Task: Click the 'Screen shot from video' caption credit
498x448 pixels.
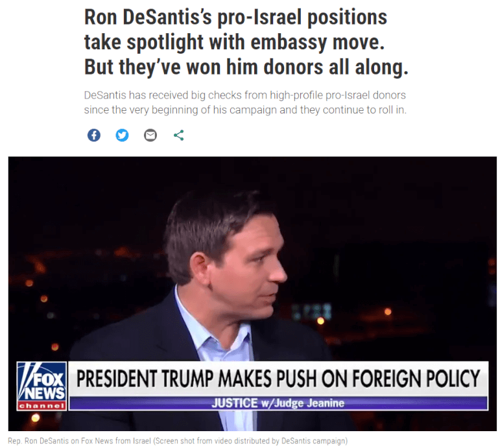Action: pyautogui.click(x=250, y=441)
